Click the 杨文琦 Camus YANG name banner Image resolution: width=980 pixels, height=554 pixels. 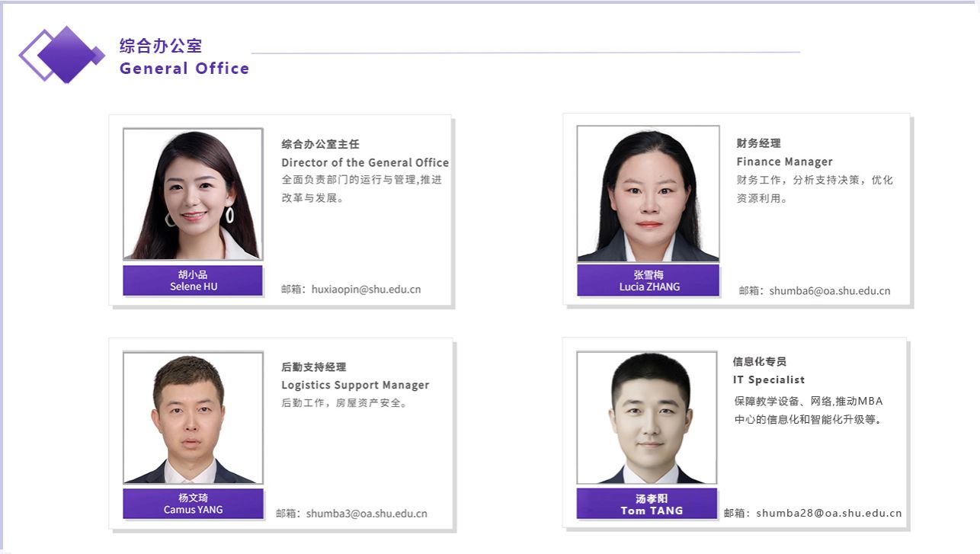pos(193,504)
